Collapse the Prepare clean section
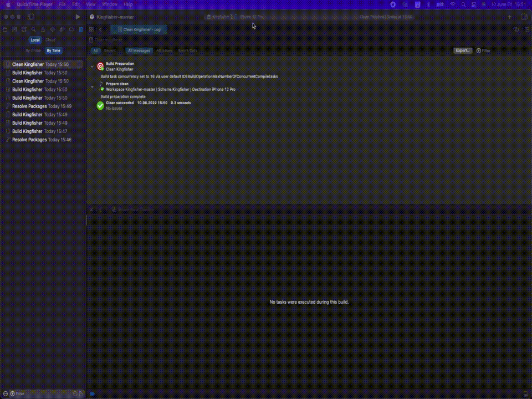 [x=93, y=87]
